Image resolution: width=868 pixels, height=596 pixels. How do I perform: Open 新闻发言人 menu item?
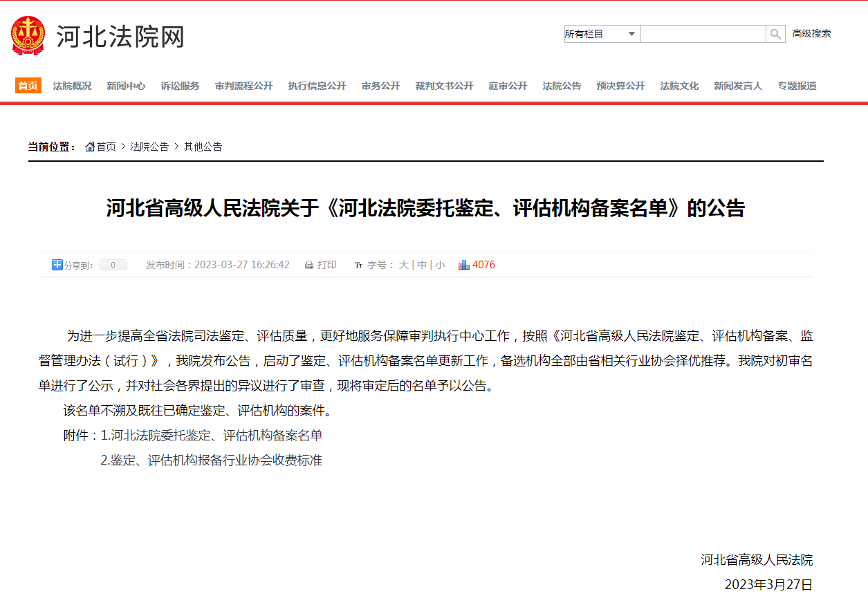tap(739, 86)
